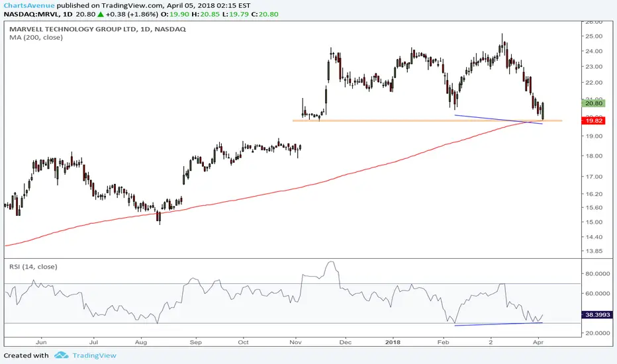Click the O:19.90 open value

pyautogui.click(x=175, y=14)
